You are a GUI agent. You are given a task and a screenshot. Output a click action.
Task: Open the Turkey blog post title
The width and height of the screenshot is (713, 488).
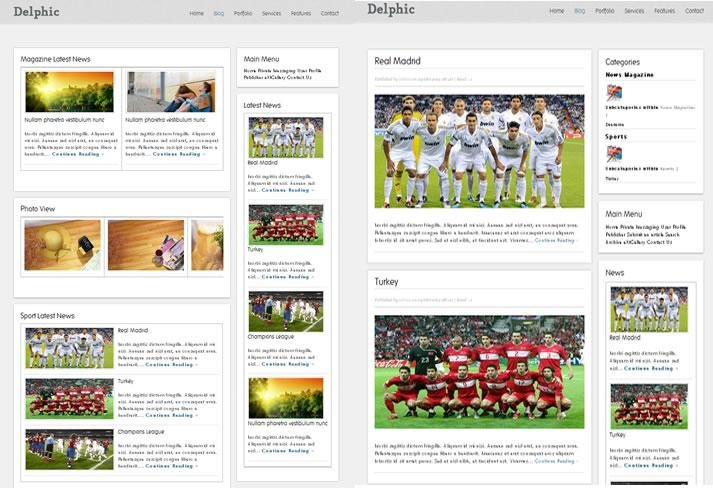click(386, 282)
